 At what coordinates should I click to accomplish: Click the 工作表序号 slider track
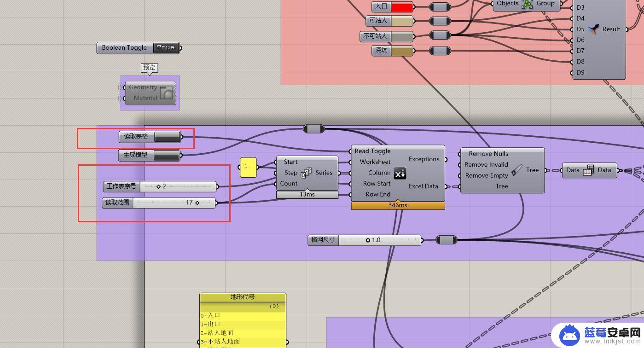point(178,186)
